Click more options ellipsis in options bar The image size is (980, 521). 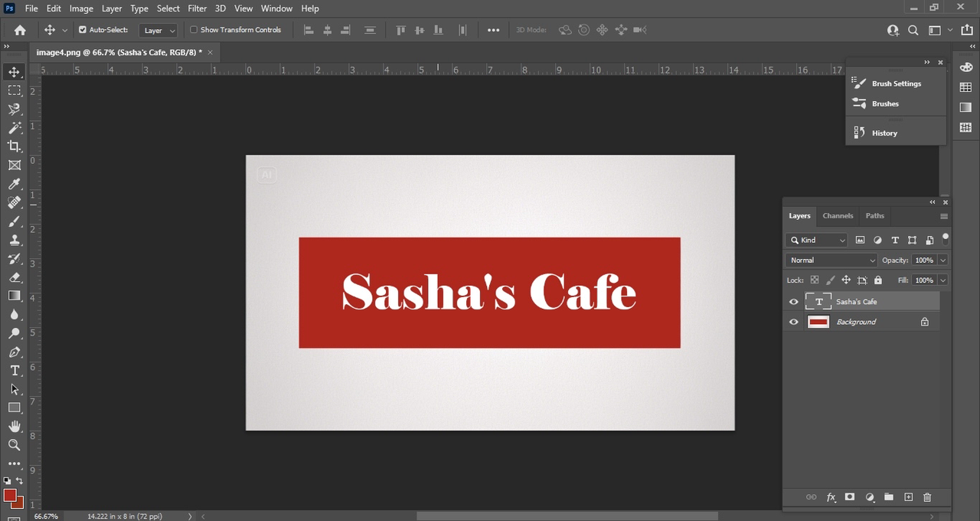point(494,30)
